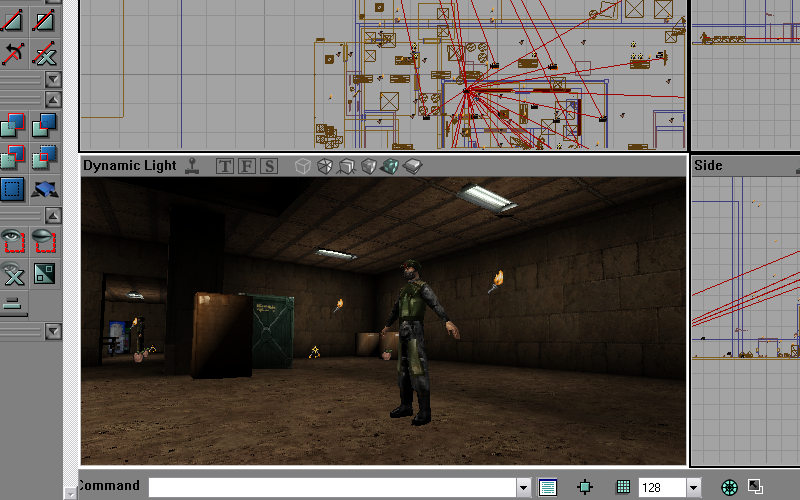This screenshot has width=800, height=500.
Task: Click the CSG Subtract brush icon
Action: pyautogui.click(x=45, y=125)
